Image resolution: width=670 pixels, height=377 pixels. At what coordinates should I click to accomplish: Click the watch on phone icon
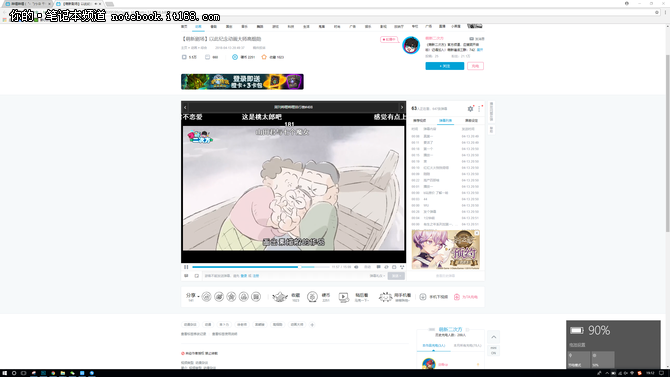385,297
